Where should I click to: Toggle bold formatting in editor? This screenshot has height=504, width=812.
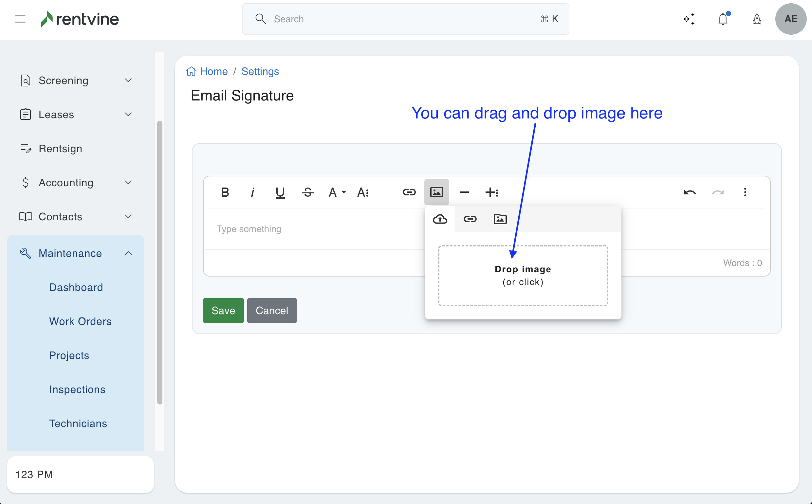225,192
